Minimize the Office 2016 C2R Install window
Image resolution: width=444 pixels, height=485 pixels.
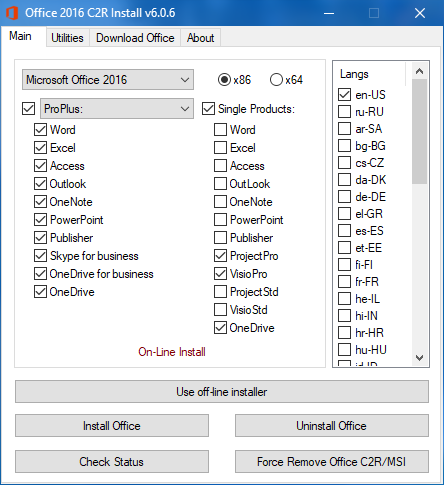[x=329, y=13]
